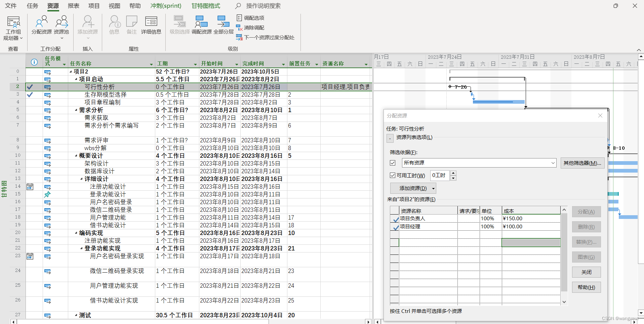
Task: Select the 可行性分析 task name cell
Action: (x=112, y=87)
